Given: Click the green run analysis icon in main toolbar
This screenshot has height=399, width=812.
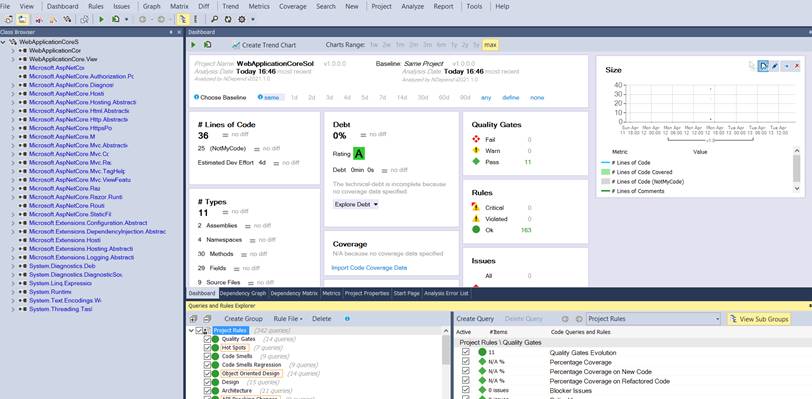Looking at the screenshot, I should [x=102, y=19].
